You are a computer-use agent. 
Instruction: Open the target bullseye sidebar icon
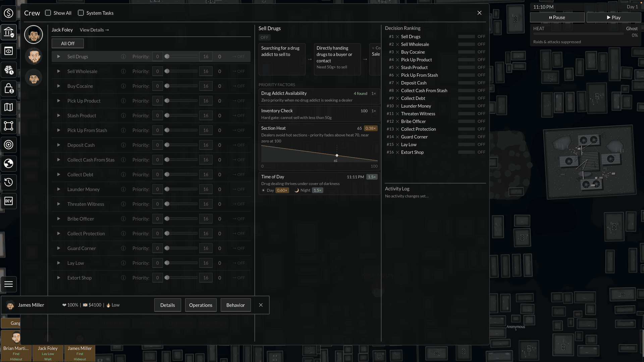(8, 145)
